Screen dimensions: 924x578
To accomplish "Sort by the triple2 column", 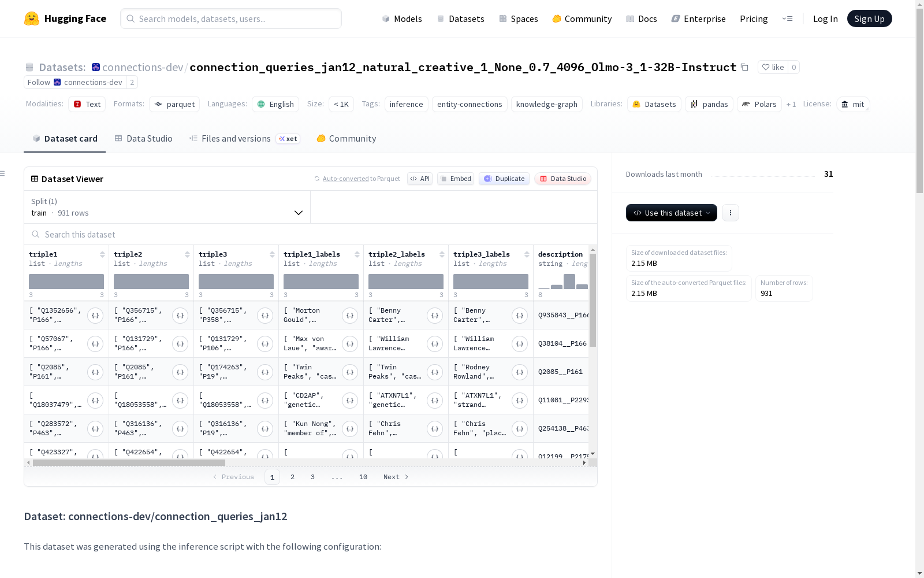I will pyautogui.click(x=187, y=254).
